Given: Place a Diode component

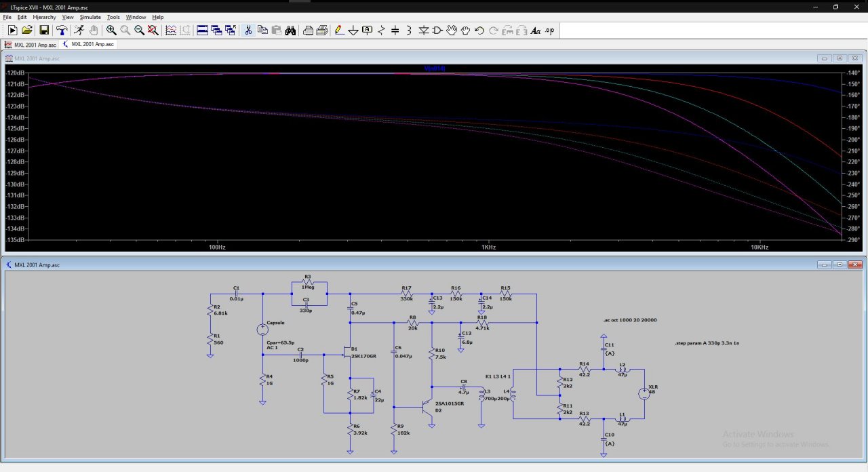Looking at the screenshot, I should pyautogui.click(x=424, y=31).
